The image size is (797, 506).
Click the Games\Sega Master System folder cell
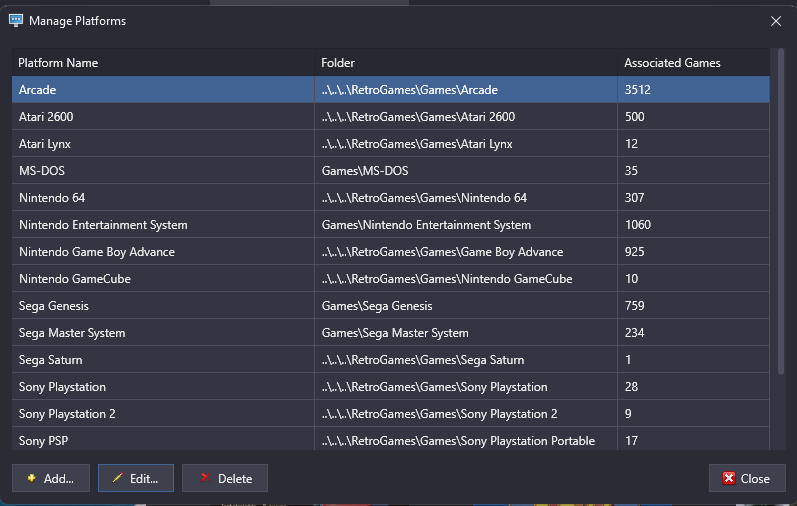466,332
